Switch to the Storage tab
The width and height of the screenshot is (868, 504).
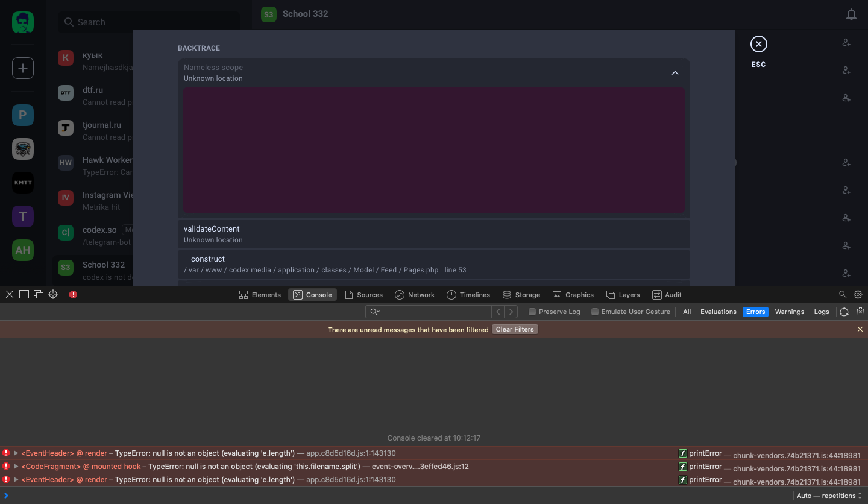point(521,295)
